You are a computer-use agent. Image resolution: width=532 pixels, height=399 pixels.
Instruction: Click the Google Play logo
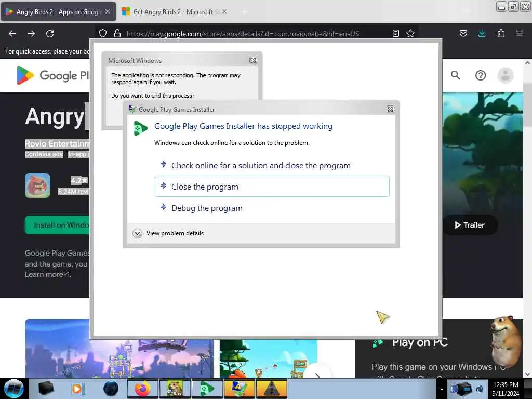pos(52,75)
